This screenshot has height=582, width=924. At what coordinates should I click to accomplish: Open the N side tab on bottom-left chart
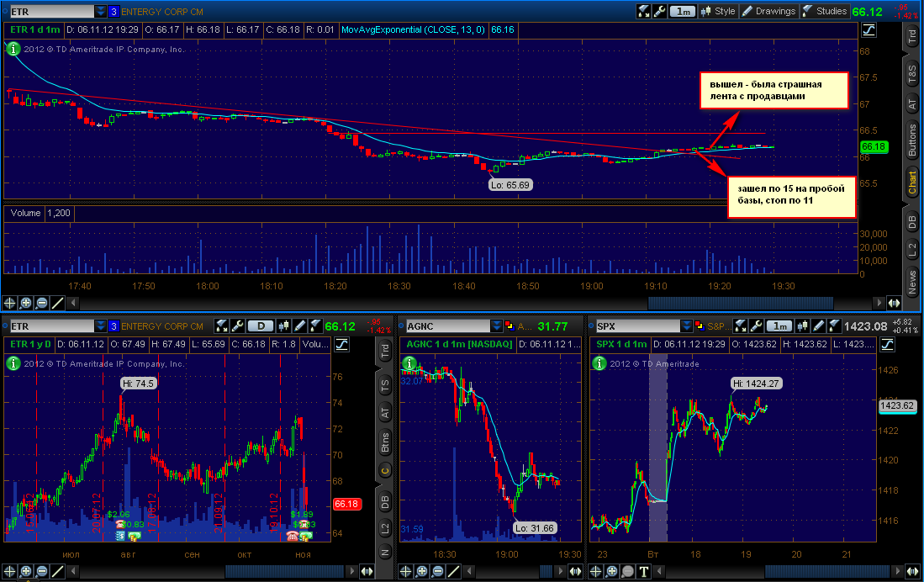(x=385, y=553)
